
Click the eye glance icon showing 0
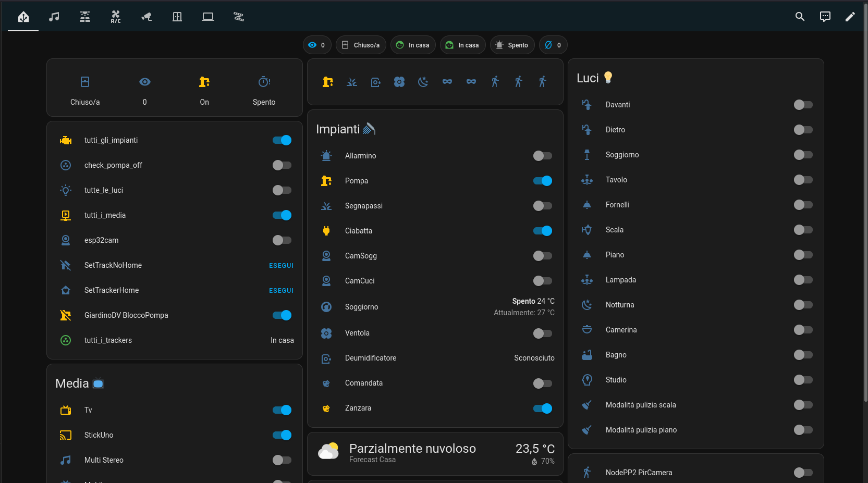(145, 82)
